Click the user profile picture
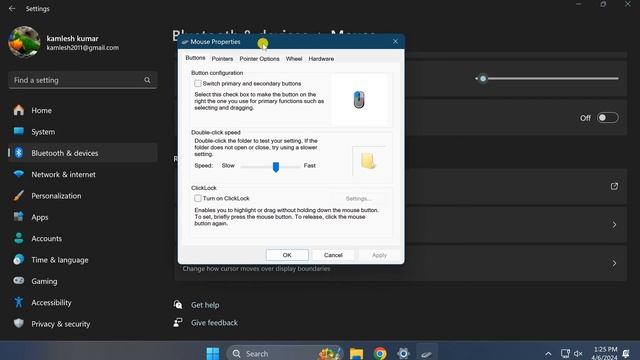The height and width of the screenshot is (360, 640). tap(24, 42)
